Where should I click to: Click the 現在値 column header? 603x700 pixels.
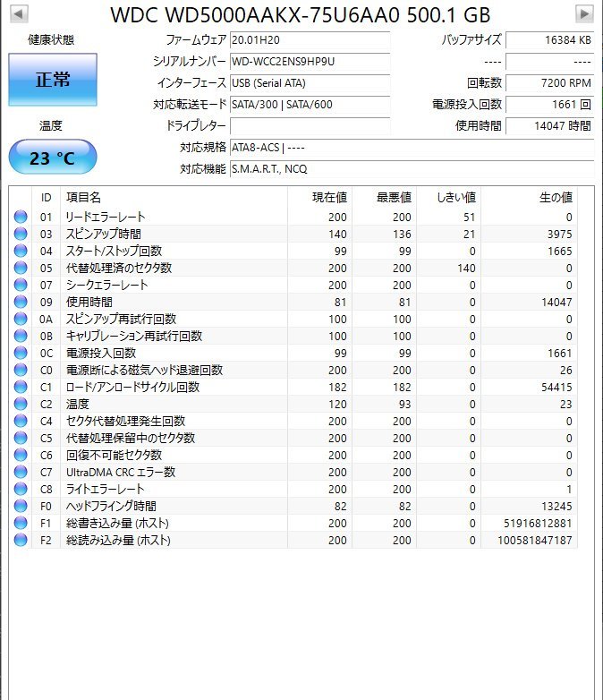click(x=320, y=197)
